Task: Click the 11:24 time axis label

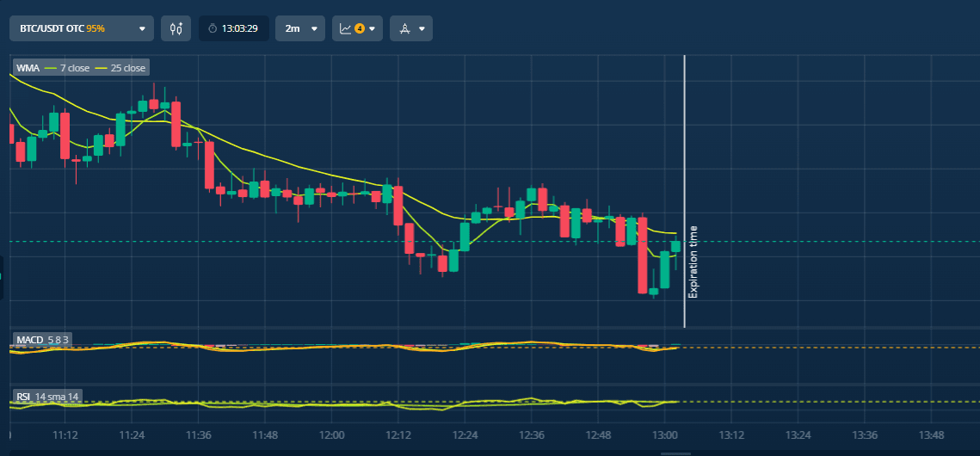Action: 132,434
